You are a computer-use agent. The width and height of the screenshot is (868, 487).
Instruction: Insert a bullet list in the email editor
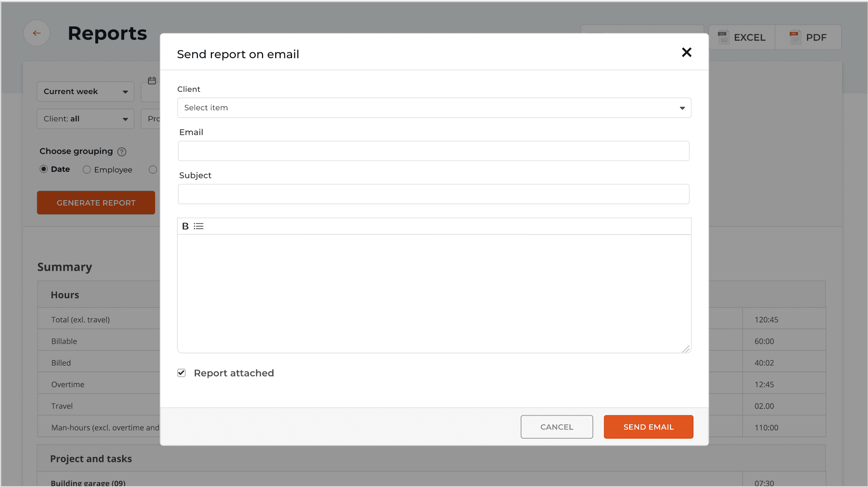click(199, 226)
